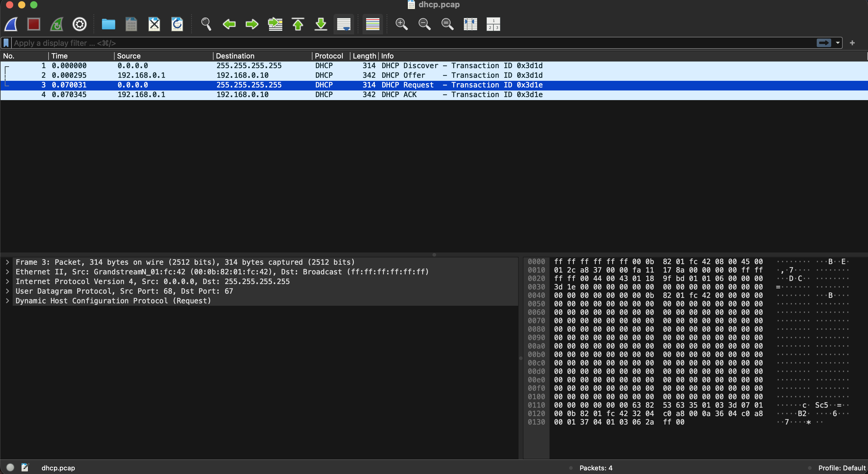Image resolution: width=868 pixels, height=474 pixels.
Task: Open capture options gear icon
Action: coord(80,24)
